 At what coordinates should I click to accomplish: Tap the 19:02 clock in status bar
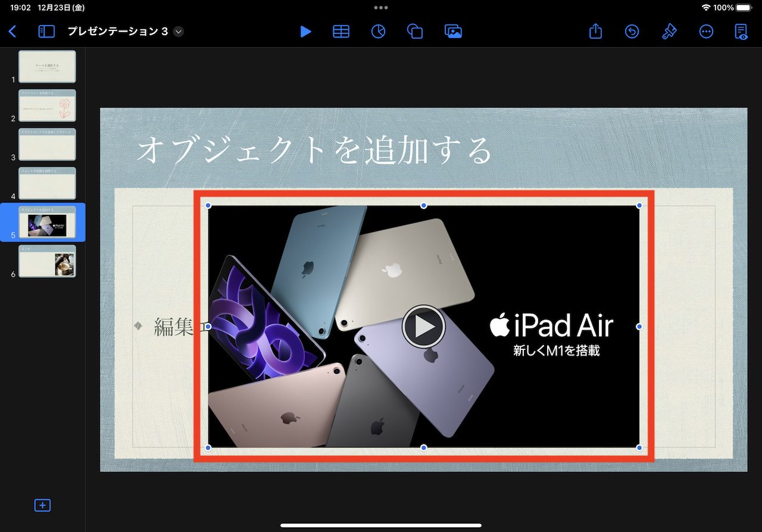click(20, 8)
